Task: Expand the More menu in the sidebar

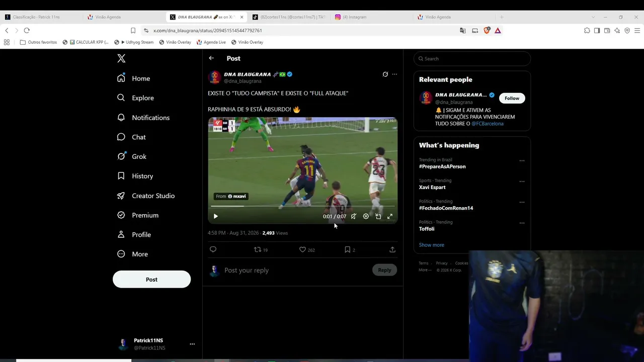Action: [133, 254]
